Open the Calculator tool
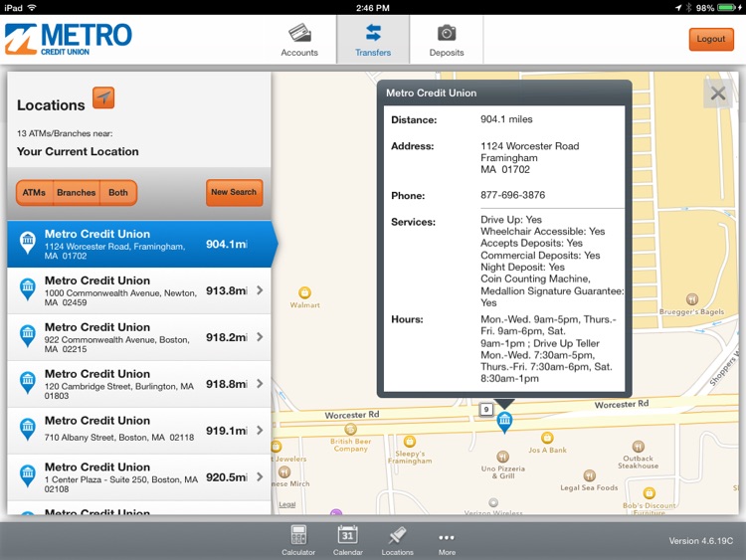 tap(298, 540)
